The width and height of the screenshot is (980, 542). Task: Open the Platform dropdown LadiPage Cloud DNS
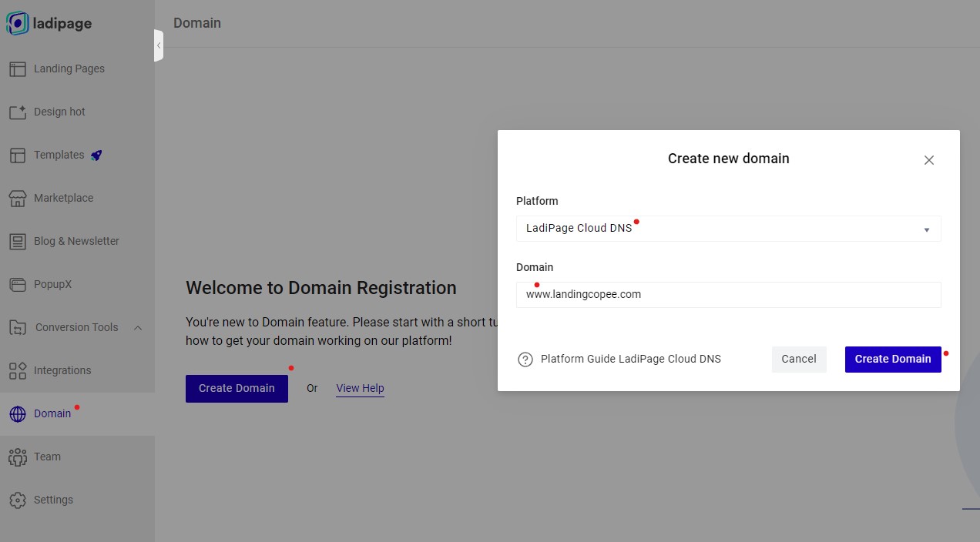click(x=728, y=229)
